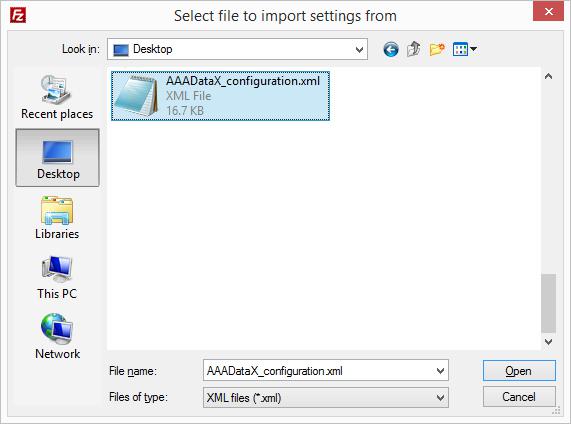
Task: Click the file list scrollbar thumb
Action: [x=548, y=303]
